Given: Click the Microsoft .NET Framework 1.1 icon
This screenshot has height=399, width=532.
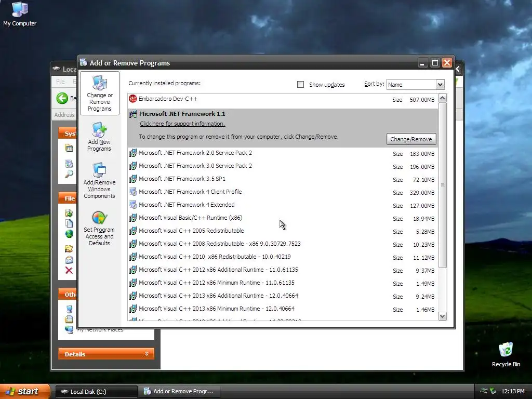Looking at the screenshot, I should 133,114.
